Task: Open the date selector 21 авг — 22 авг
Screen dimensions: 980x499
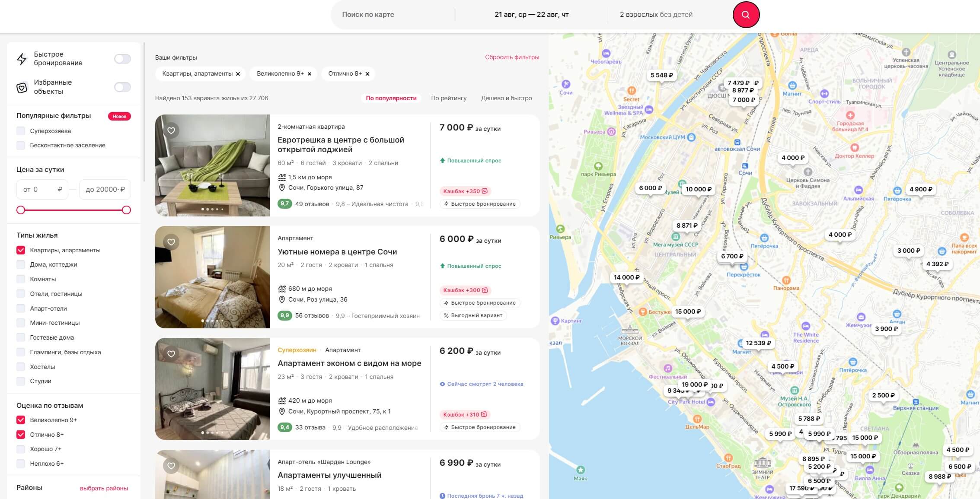Action: (x=531, y=15)
